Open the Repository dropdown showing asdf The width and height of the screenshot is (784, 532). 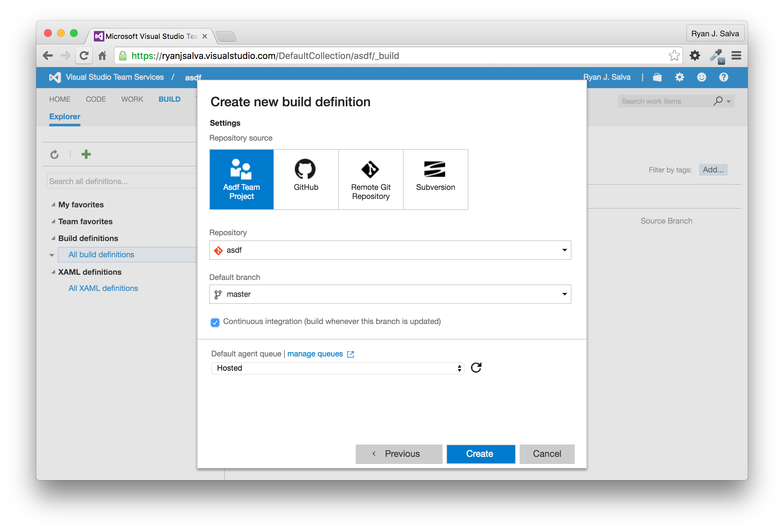(x=390, y=250)
